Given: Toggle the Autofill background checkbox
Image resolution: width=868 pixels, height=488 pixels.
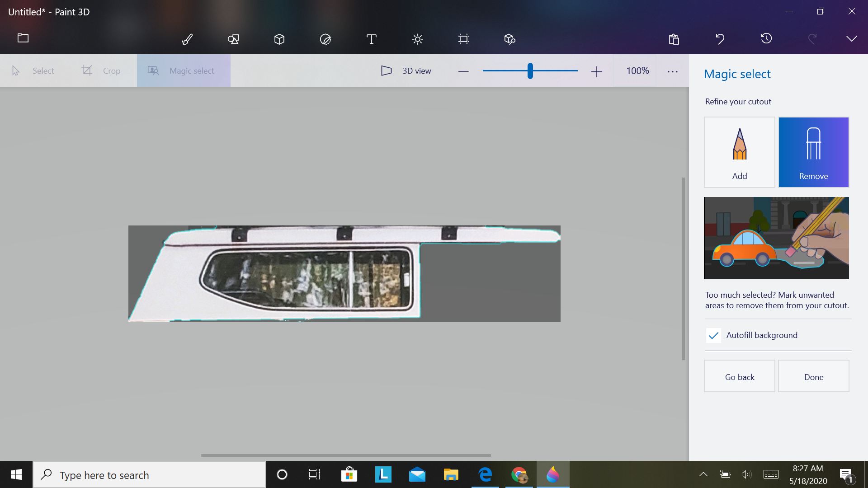Looking at the screenshot, I should pyautogui.click(x=713, y=335).
